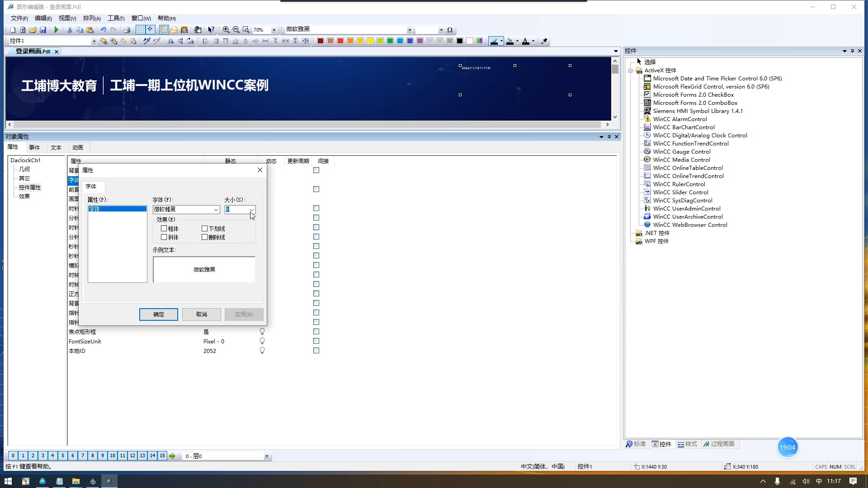Save the picture with the diskette icon

[43, 30]
